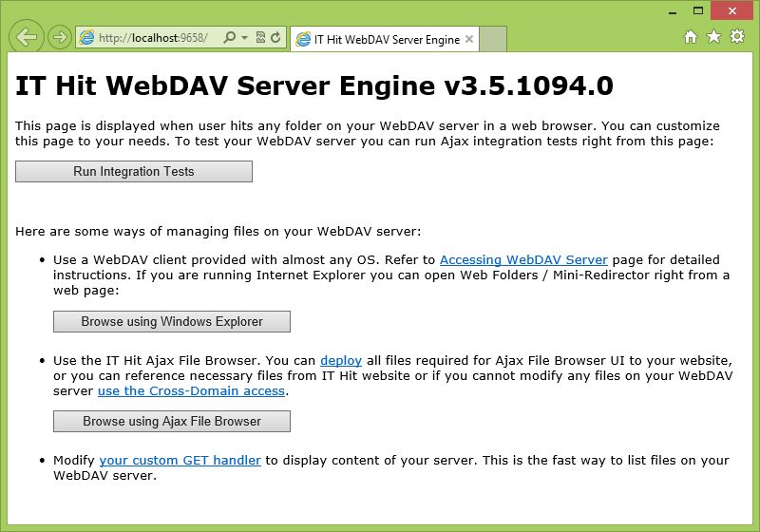Open the address bar dropdown arrow

244,37
